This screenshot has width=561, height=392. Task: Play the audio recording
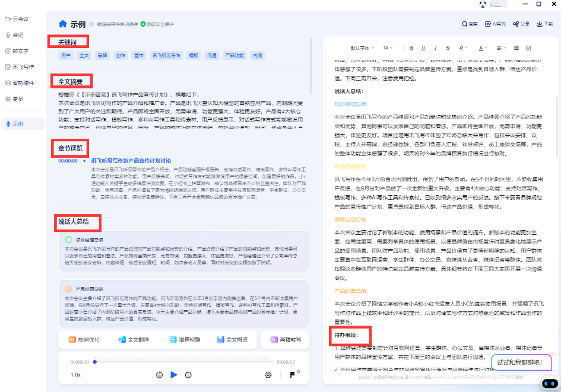(174, 375)
